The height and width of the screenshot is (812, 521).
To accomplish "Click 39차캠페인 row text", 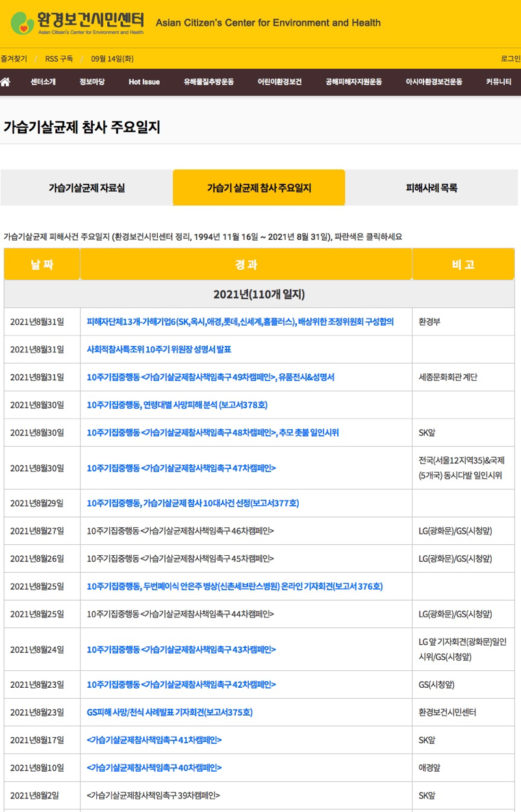I will point(153,795).
